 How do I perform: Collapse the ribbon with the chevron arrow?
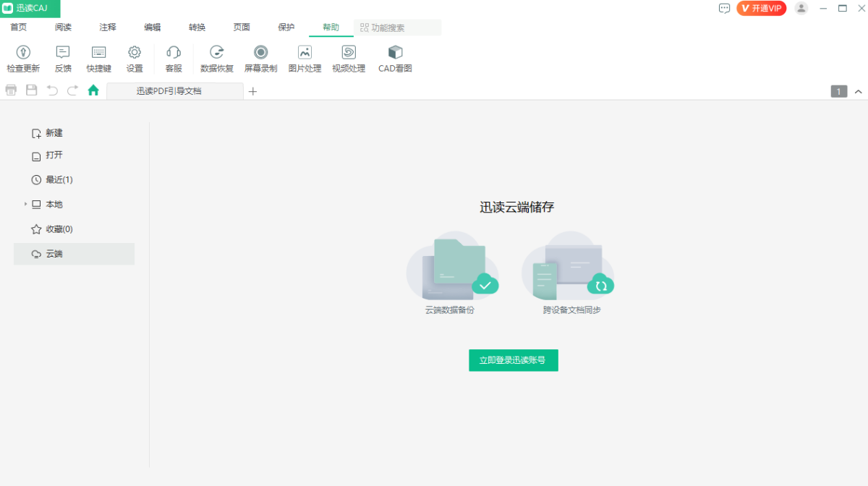tap(858, 91)
